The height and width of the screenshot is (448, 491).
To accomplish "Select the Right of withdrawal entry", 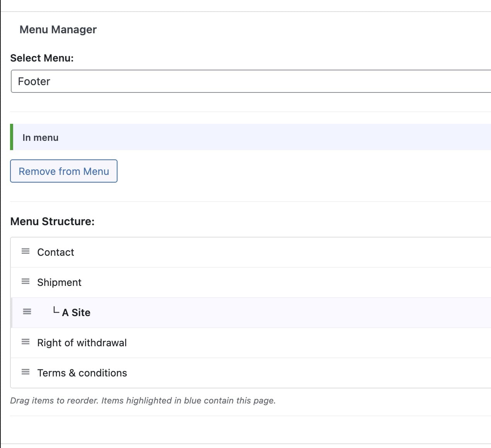I will [x=82, y=342].
